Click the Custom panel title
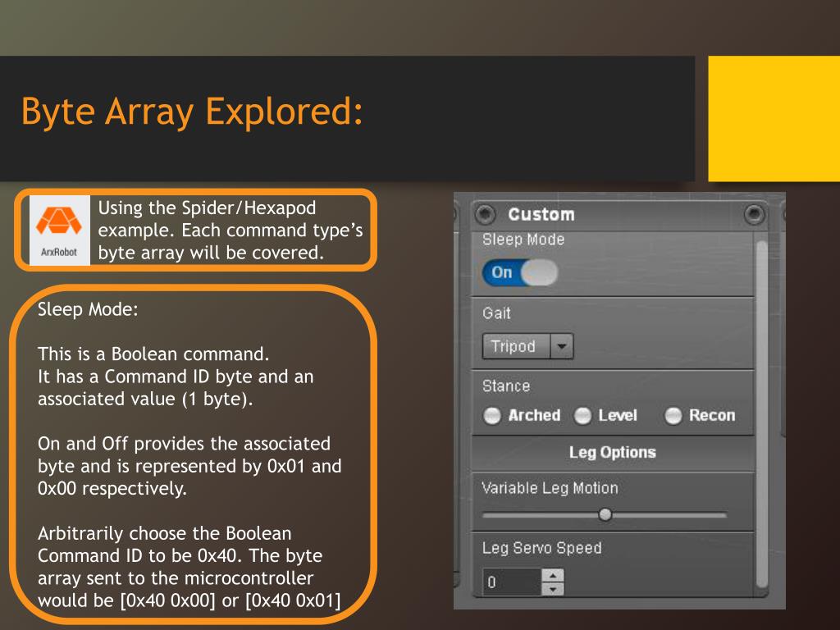The height and width of the screenshot is (630, 840). tap(541, 214)
